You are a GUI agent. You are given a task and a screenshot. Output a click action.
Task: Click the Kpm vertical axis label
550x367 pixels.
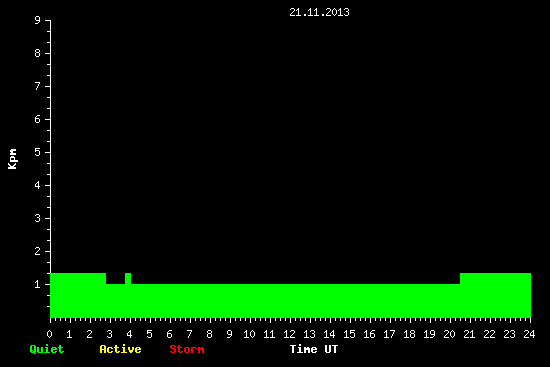13,159
